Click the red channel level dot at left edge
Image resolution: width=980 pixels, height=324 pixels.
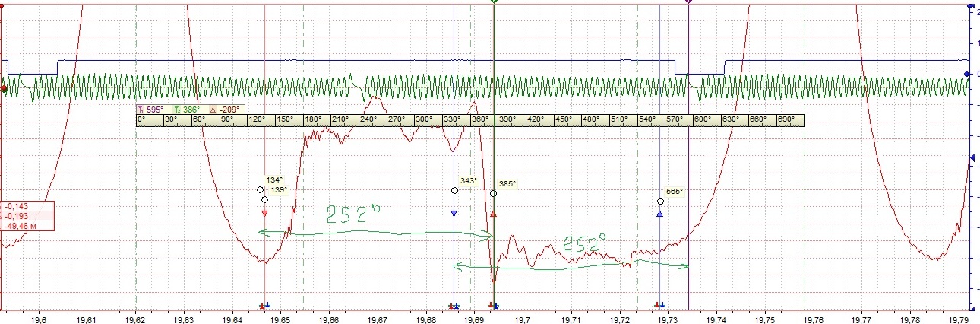[3, 89]
